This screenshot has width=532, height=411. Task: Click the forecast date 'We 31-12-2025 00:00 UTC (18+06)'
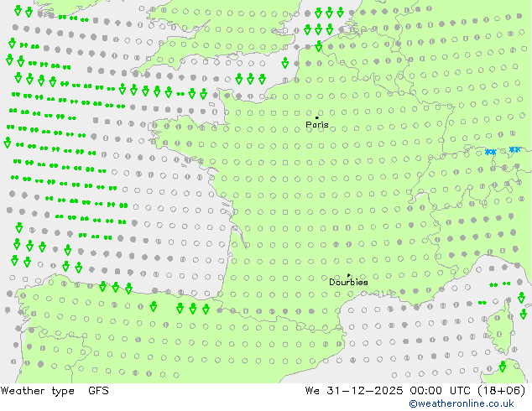415,391
